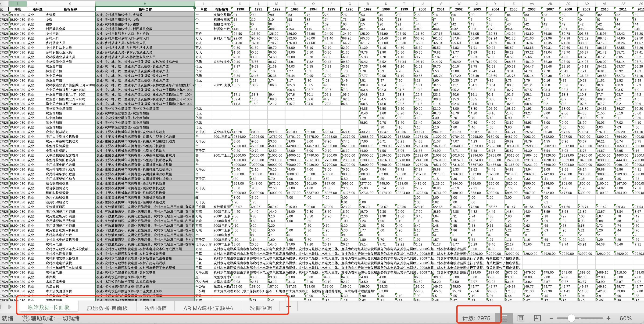Click the zoom slider handle
The width and height of the screenshot is (644, 324).
[x=571, y=318]
